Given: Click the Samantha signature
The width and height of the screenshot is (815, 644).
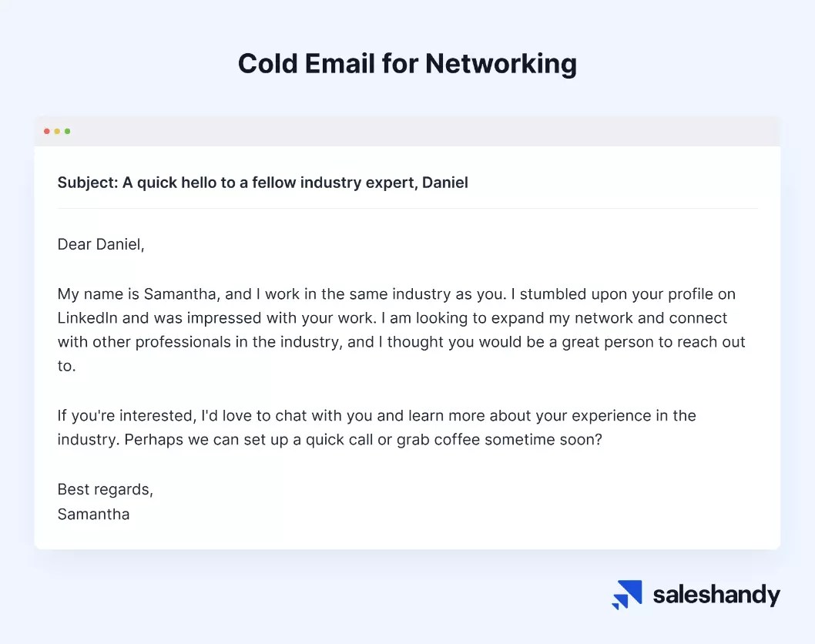Looking at the screenshot, I should (x=93, y=514).
